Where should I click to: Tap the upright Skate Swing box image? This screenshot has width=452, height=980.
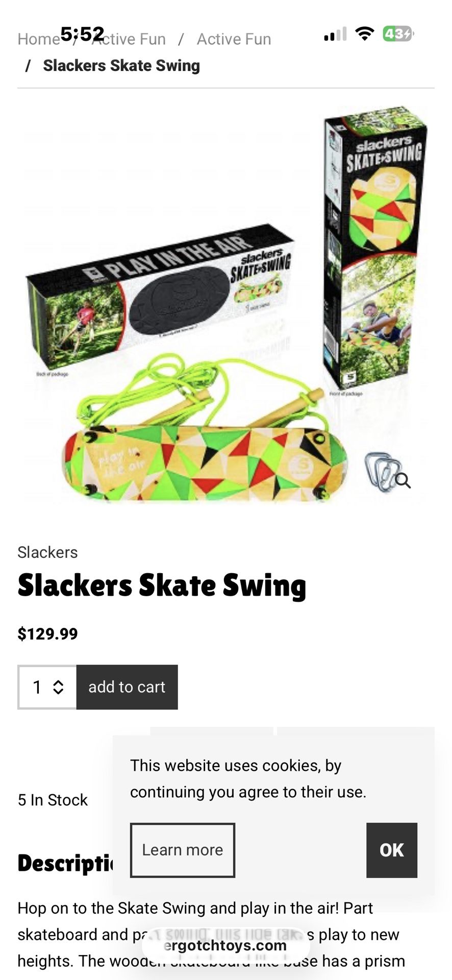point(376,250)
